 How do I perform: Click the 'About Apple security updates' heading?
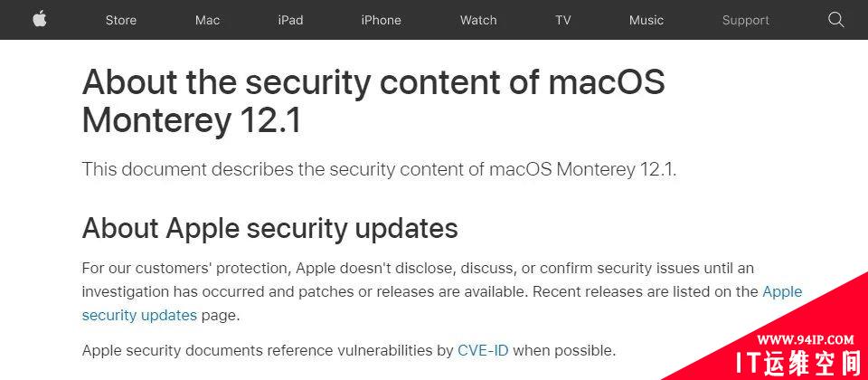point(270,228)
